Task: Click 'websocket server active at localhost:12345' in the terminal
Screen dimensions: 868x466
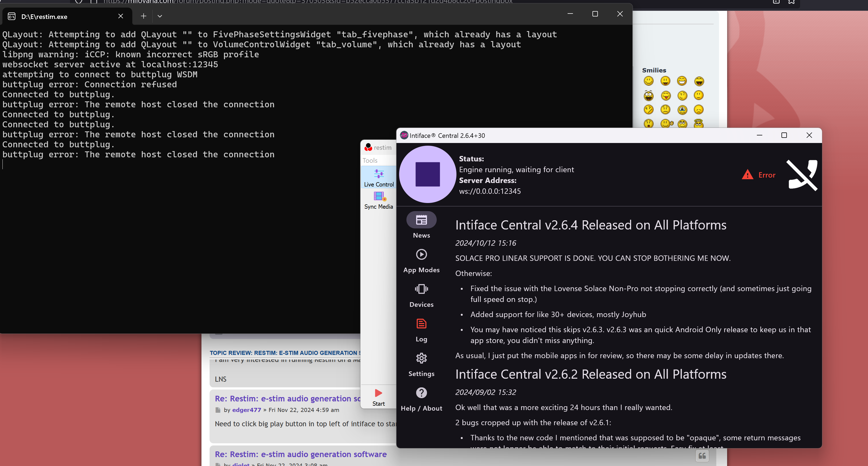Action: pos(110,64)
